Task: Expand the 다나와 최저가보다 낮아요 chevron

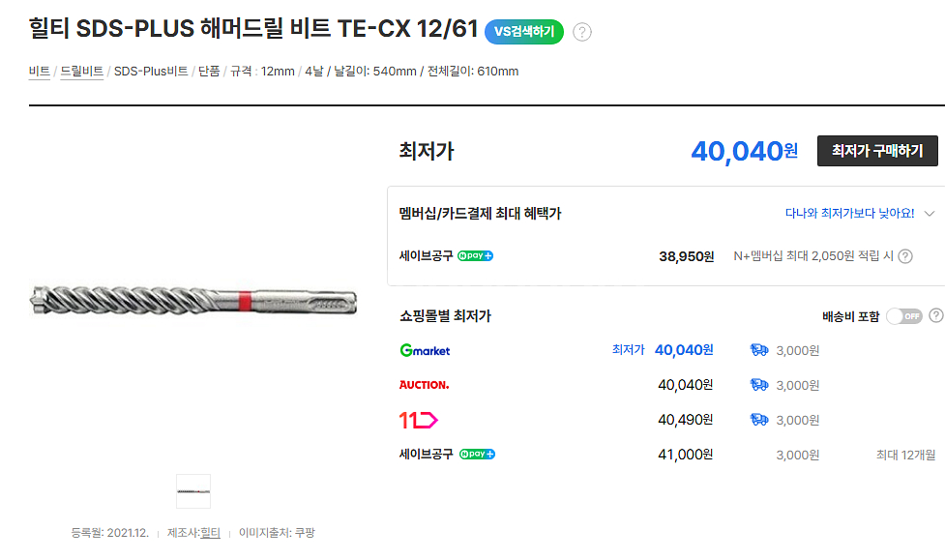Action: (x=930, y=213)
